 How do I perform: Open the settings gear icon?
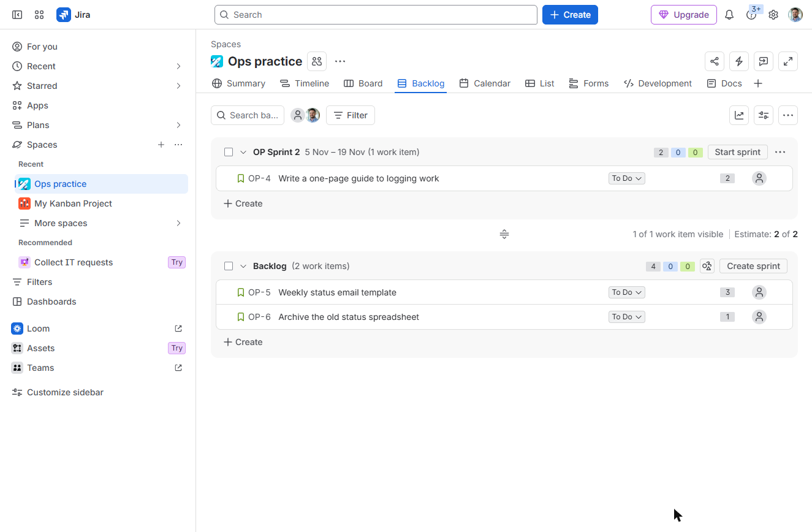773,15
